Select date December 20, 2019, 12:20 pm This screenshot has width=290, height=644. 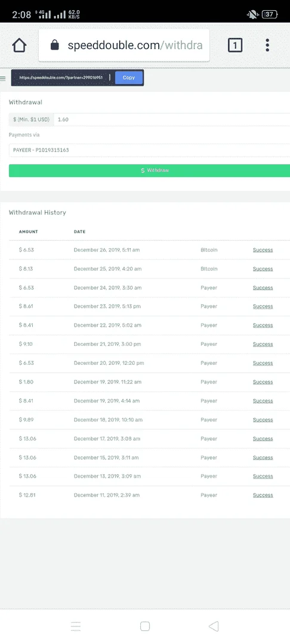pyautogui.click(x=109, y=363)
